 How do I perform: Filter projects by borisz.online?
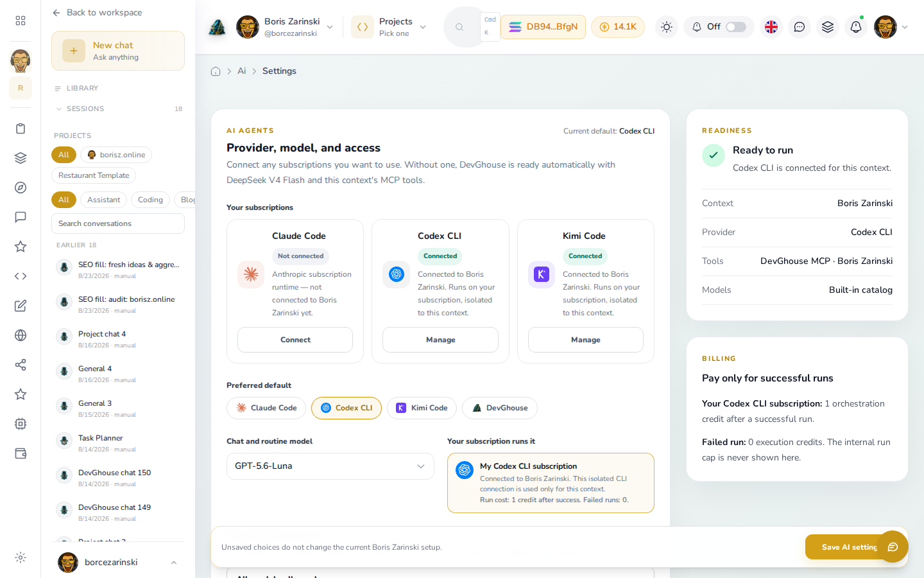click(116, 155)
